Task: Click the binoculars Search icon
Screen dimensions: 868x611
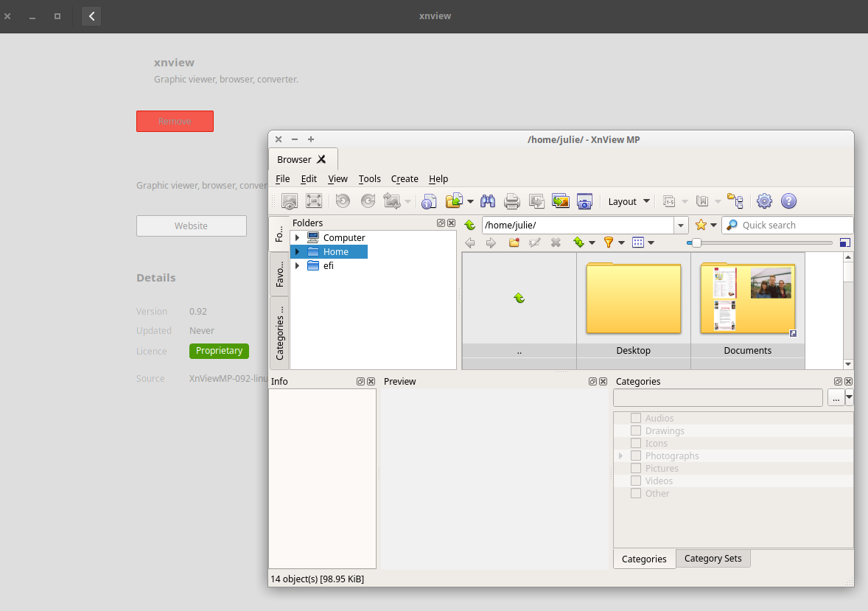Action: click(x=487, y=201)
